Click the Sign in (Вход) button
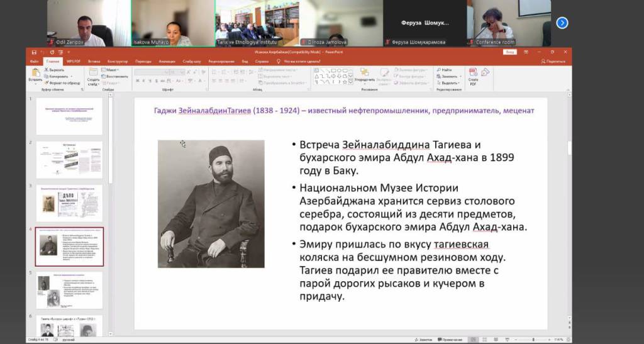 coord(509,52)
